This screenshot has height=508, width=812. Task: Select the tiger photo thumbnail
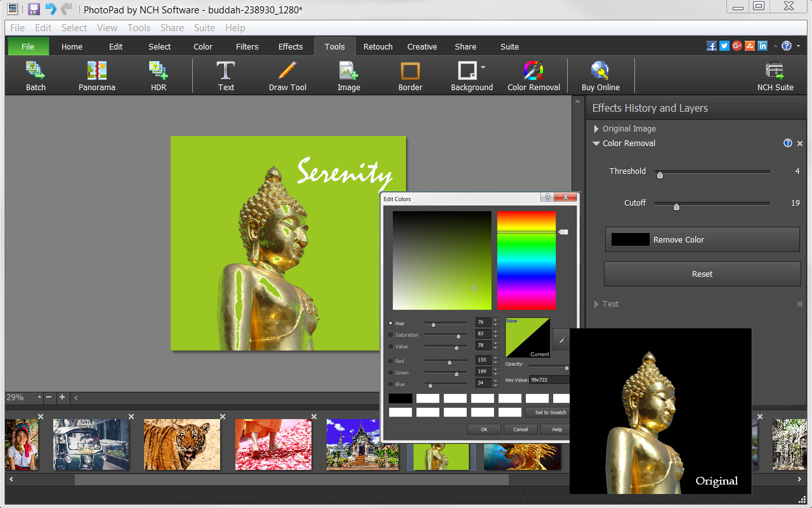coord(182,444)
